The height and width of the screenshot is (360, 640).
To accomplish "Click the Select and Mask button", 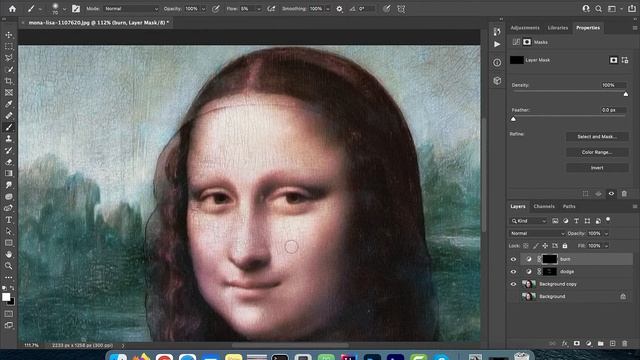I will (597, 137).
